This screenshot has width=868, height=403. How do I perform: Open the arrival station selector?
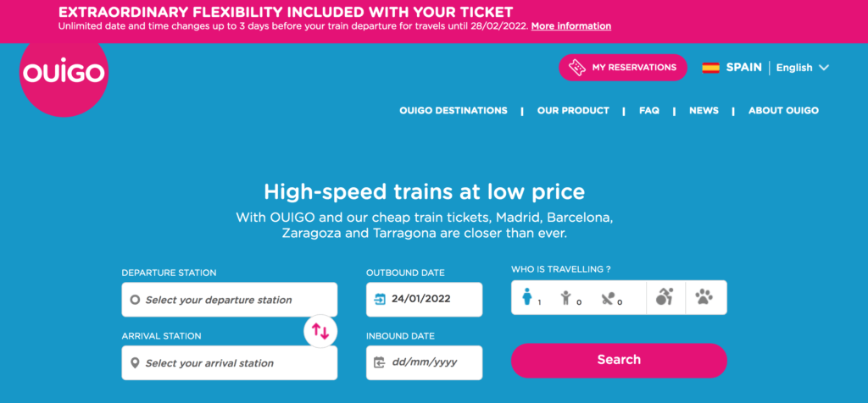pyautogui.click(x=230, y=363)
